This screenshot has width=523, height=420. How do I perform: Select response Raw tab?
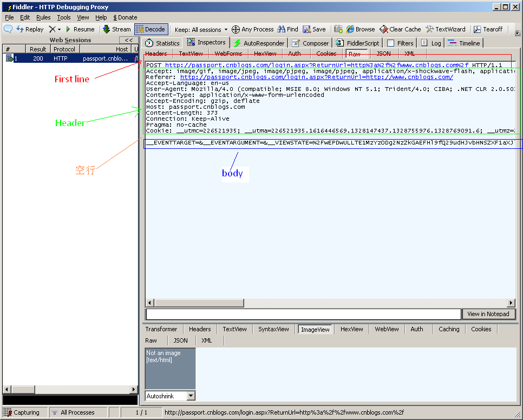coord(151,340)
